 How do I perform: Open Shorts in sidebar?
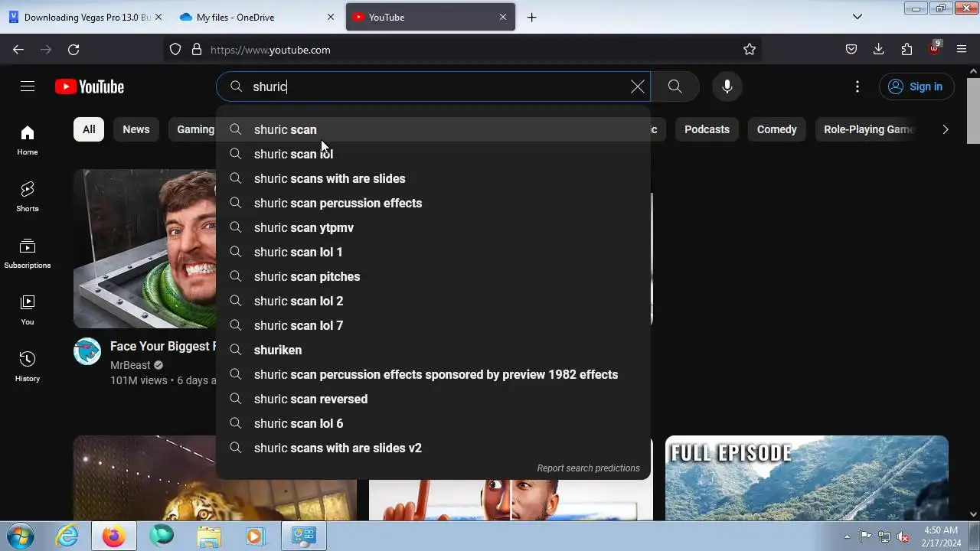[28, 197]
